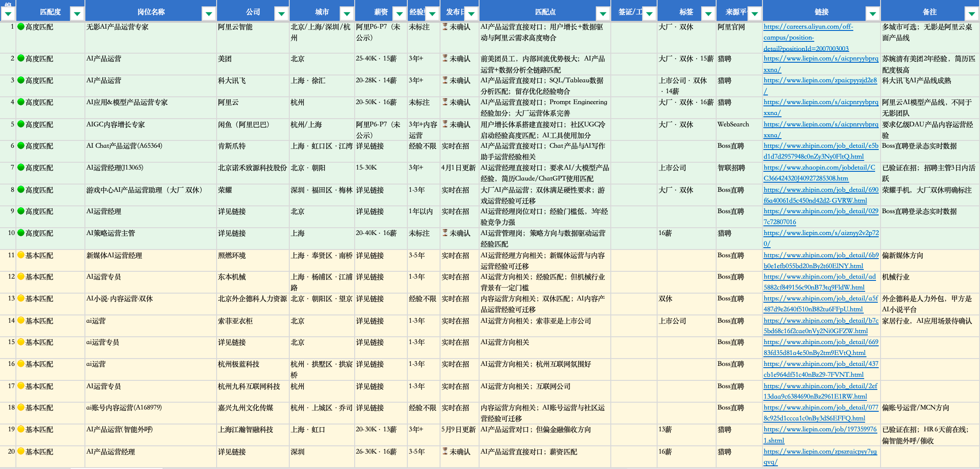Open the 标签 column filter dropdown

tap(708, 14)
